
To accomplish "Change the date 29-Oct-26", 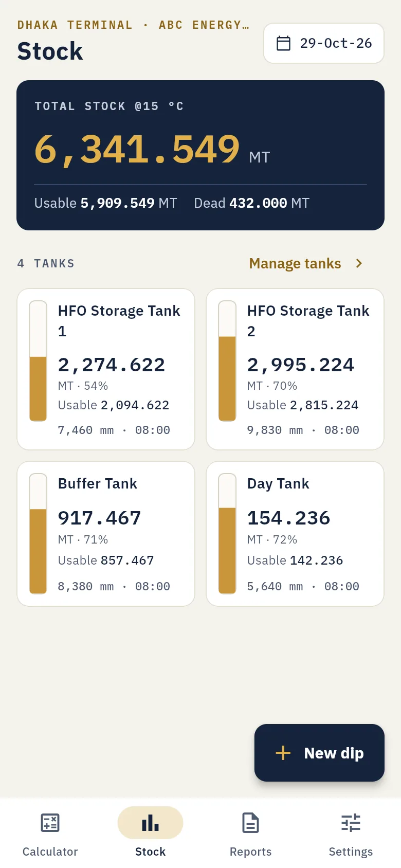I will pyautogui.click(x=324, y=43).
